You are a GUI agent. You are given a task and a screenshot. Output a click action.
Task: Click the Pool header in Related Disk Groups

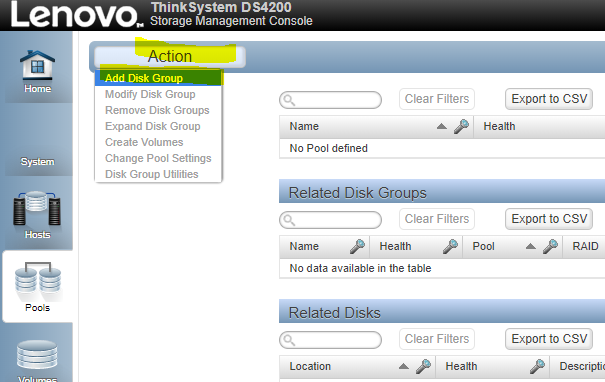(x=483, y=246)
